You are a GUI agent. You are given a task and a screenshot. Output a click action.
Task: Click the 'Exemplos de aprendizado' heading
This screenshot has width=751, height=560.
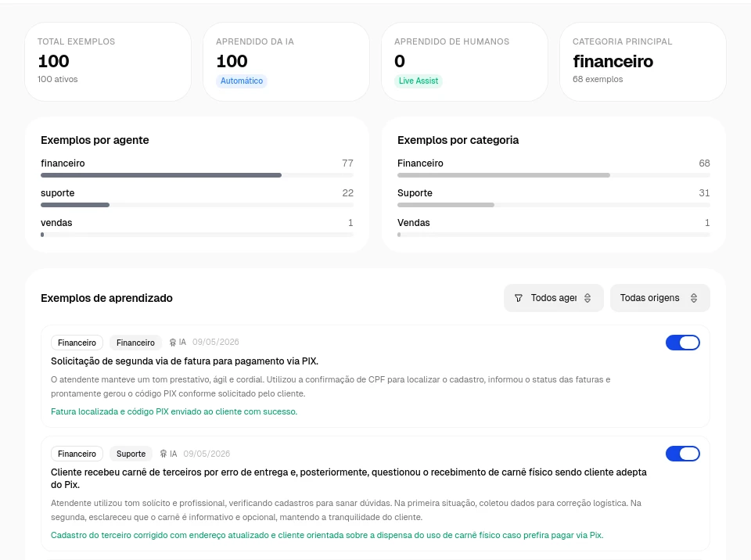point(106,298)
